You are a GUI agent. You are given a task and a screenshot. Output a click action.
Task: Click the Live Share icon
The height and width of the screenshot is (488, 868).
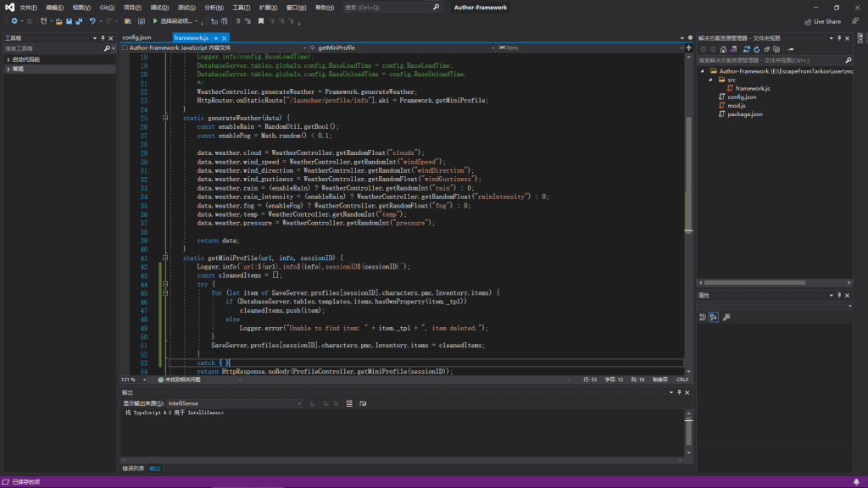[808, 21]
